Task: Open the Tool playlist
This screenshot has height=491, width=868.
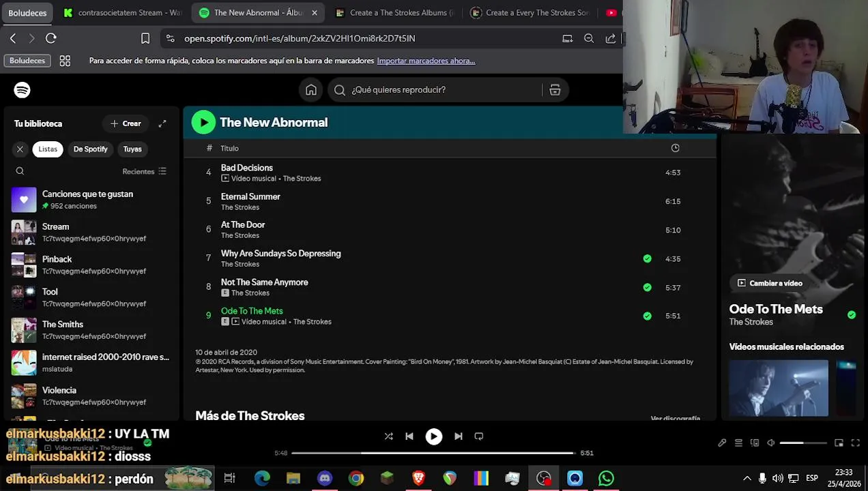Action: point(90,297)
